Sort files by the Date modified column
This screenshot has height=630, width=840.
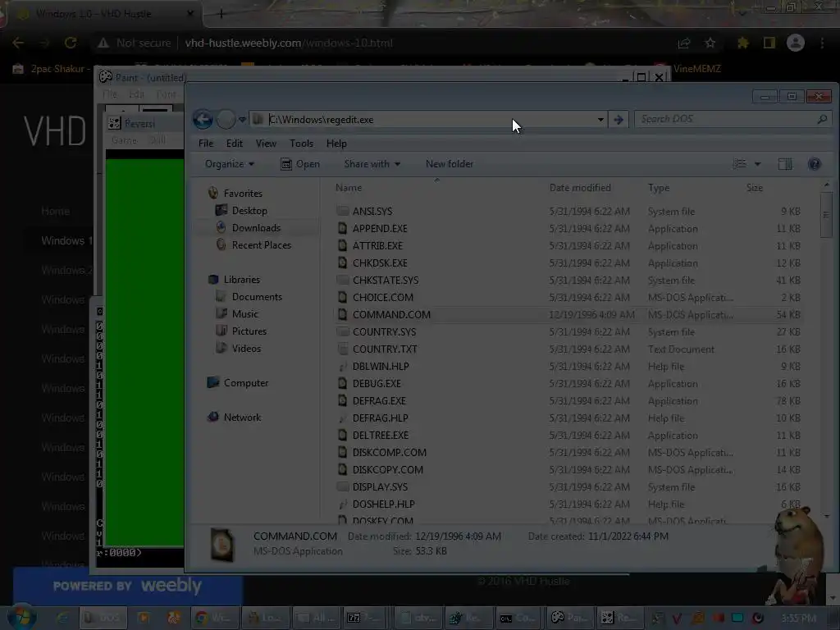[580, 188]
